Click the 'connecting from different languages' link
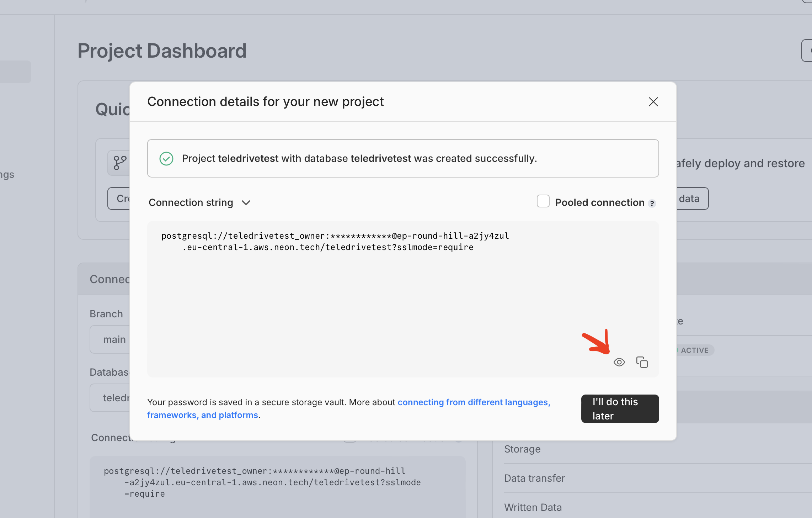 click(474, 402)
